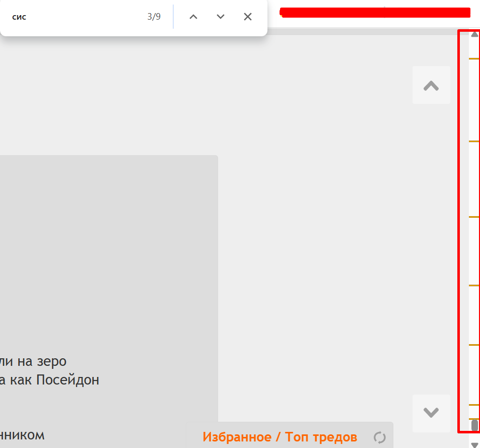Image resolution: width=480 pixels, height=448 pixels.
Task: Click the find search input field
Action: pyautogui.click(x=77, y=17)
